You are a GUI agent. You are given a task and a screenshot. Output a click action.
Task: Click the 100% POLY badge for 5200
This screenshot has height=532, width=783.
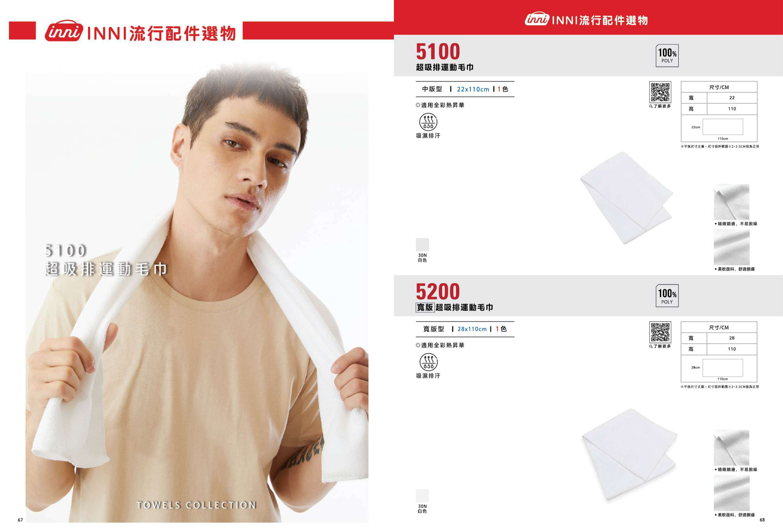click(667, 296)
